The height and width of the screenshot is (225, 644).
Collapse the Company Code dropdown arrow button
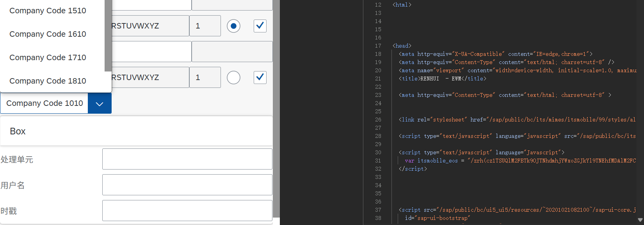(100, 104)
